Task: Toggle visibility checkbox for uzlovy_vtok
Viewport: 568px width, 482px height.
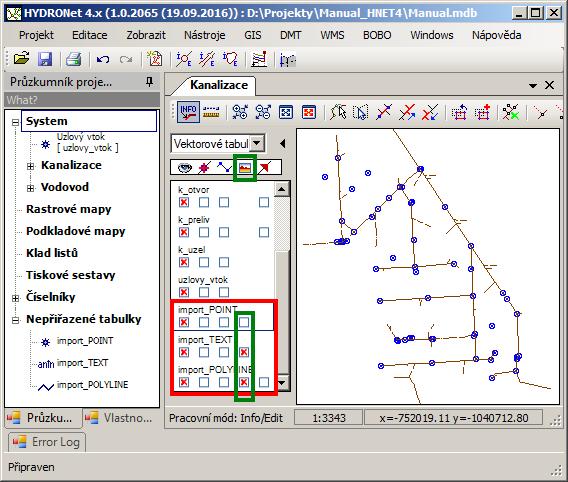Action: tap(184, 292)
